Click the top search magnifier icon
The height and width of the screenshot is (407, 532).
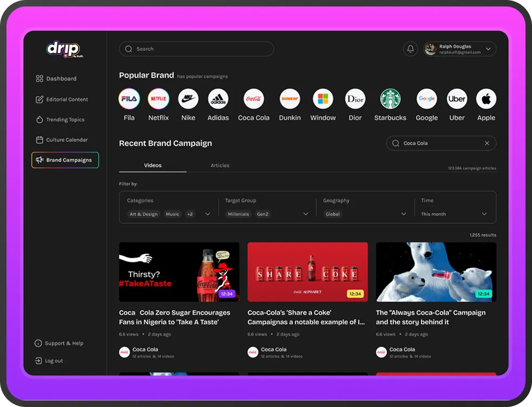tap(129, 49)
